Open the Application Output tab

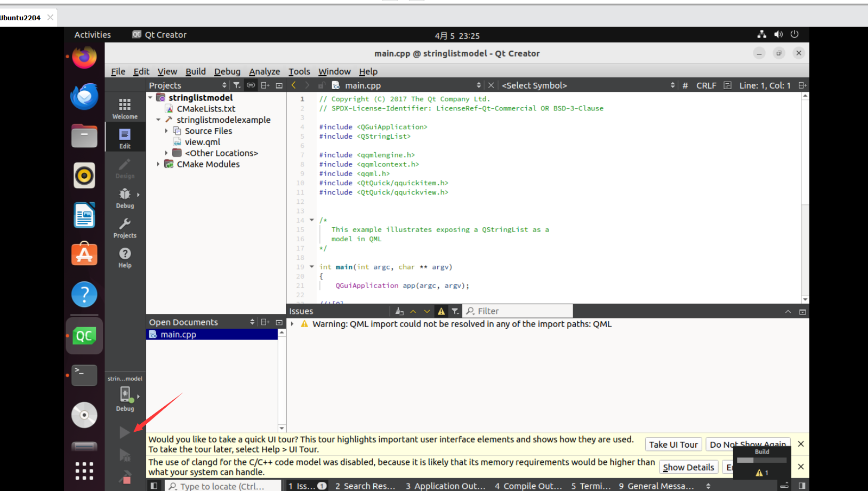coord(446,486)
